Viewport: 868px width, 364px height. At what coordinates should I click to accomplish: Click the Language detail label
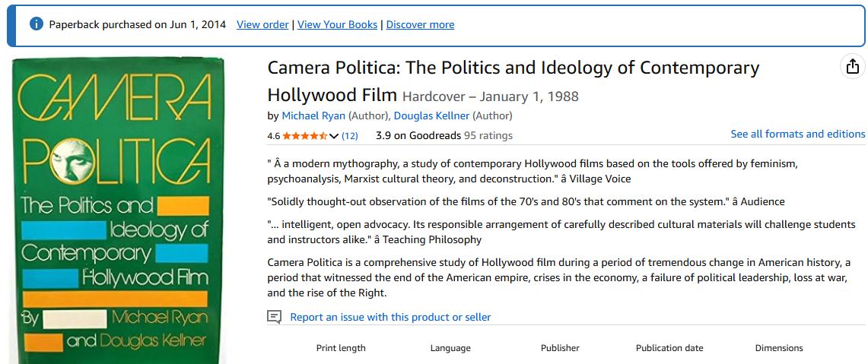[x=450, y=348]
